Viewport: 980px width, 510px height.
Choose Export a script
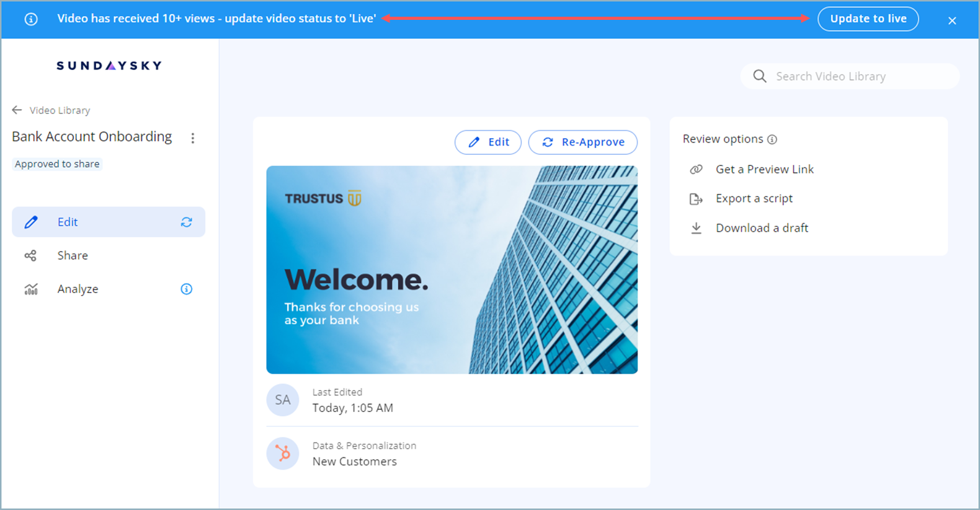pyautogui.click(x=754, y=198)
